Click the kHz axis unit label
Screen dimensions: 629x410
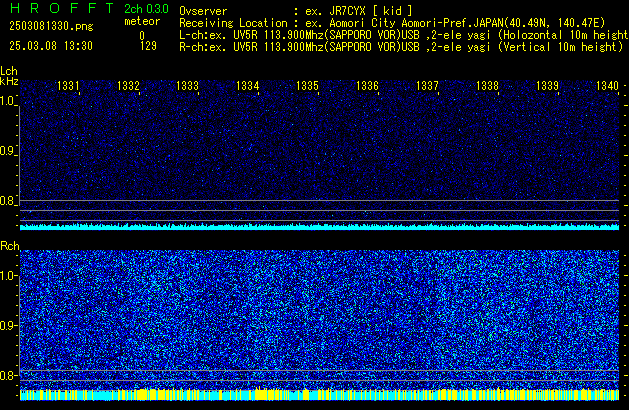(x=9, y=81)
